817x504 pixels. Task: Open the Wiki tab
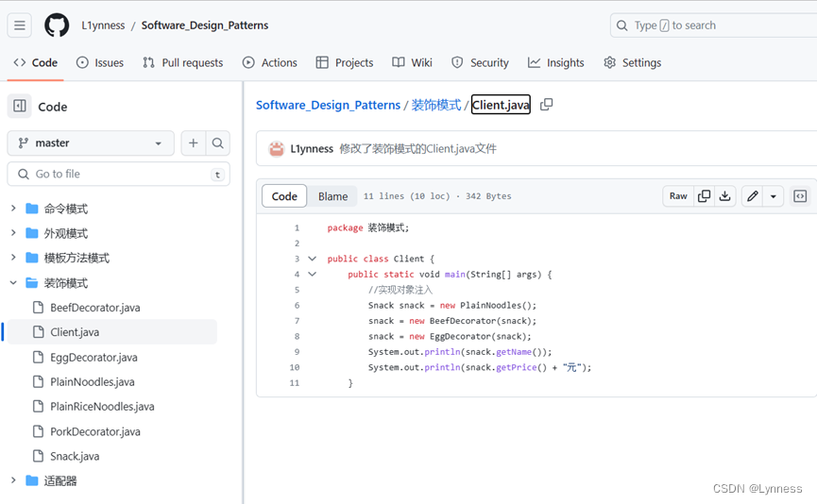(412, 62)
